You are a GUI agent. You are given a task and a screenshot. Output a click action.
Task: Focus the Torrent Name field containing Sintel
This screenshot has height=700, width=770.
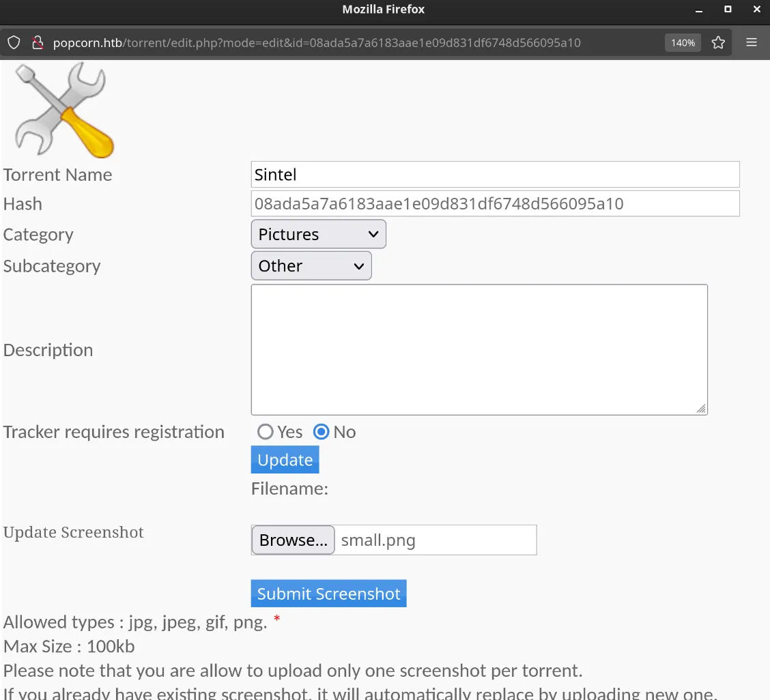coord(495,175)
